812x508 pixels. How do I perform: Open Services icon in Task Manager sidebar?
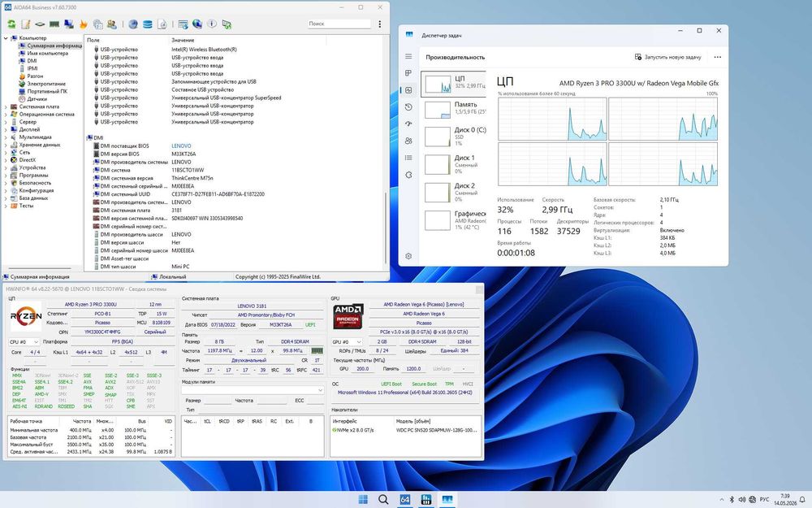[x=408, y=175]
